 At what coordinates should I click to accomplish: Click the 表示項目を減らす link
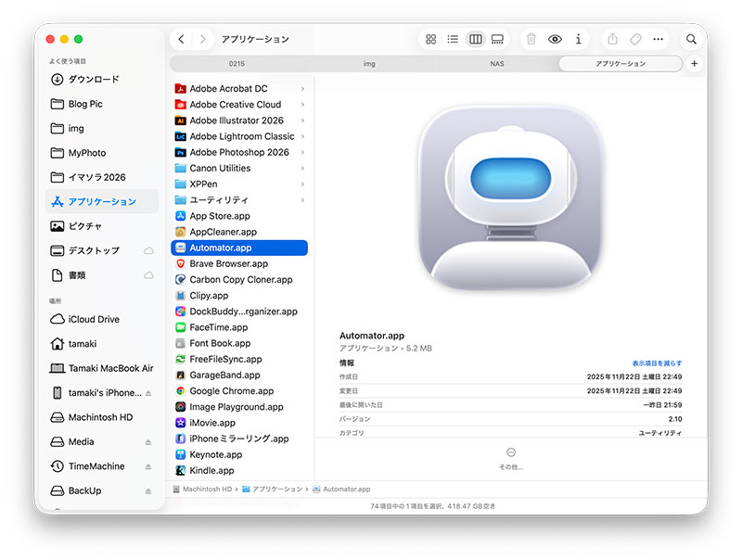click(x=657, y=363)
